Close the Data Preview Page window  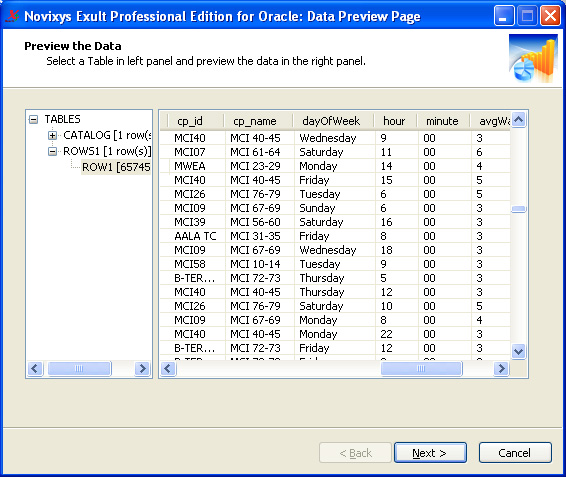tap(550, 16)
